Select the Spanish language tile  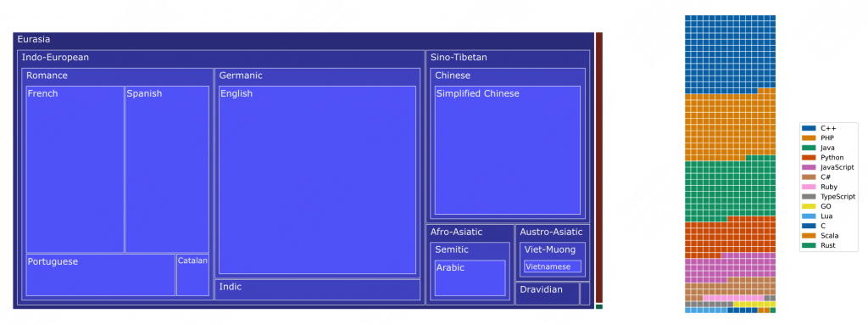[167, 169]
